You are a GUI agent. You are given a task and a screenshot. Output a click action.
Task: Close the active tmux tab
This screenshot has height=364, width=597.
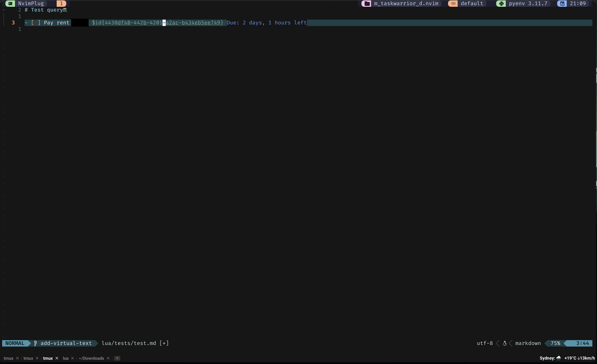pos(57,358)
